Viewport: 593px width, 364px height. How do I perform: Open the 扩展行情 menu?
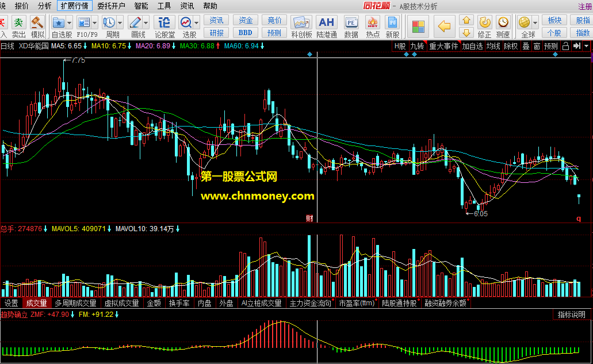[75, 6]
